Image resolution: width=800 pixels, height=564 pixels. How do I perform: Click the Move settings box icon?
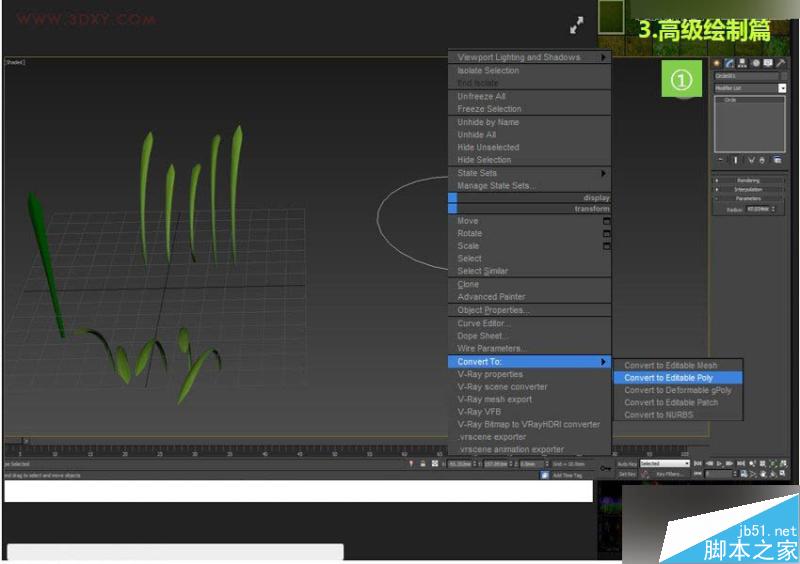coord(606,222)
